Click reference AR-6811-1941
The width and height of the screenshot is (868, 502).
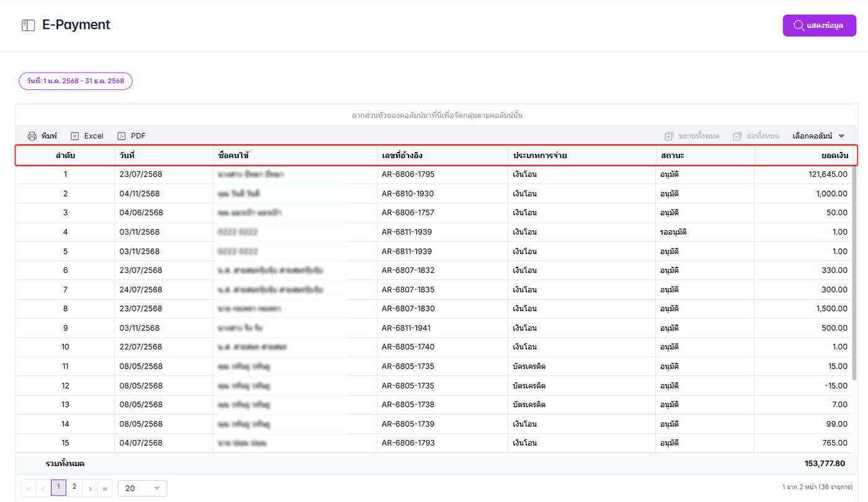407,328
